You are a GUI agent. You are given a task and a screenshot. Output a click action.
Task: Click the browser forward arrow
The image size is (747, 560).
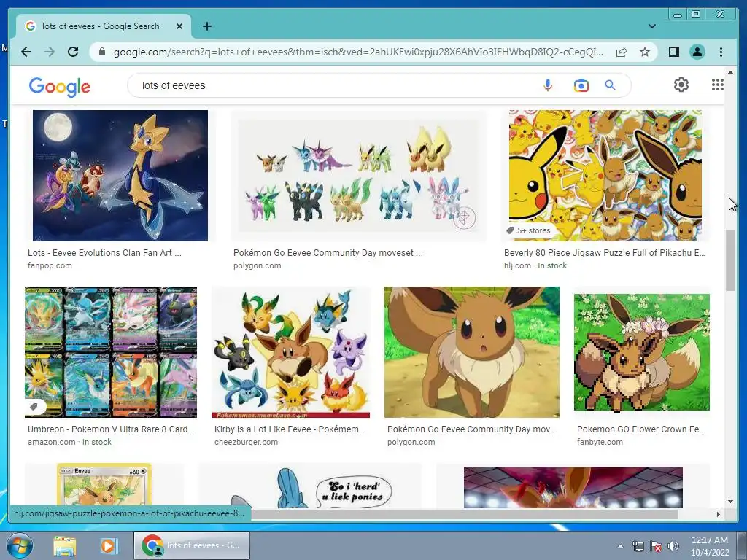pyautogui.click(x=50, y=52)
